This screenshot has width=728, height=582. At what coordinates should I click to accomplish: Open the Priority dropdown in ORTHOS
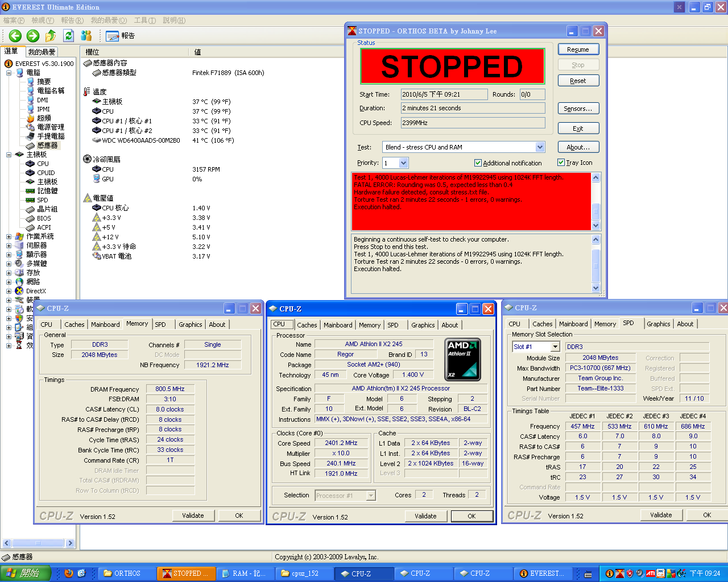pos(403,163)
